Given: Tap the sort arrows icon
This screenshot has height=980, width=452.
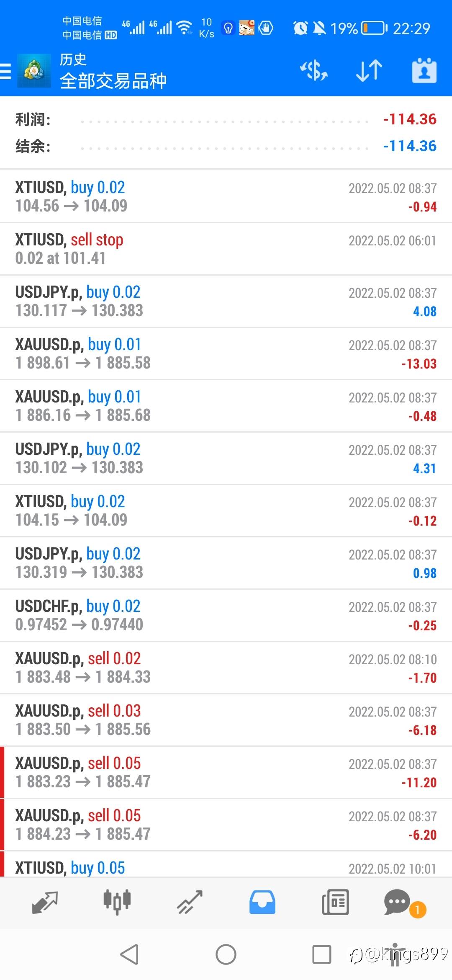Looking at the screenshot, I should click(369, 70).
